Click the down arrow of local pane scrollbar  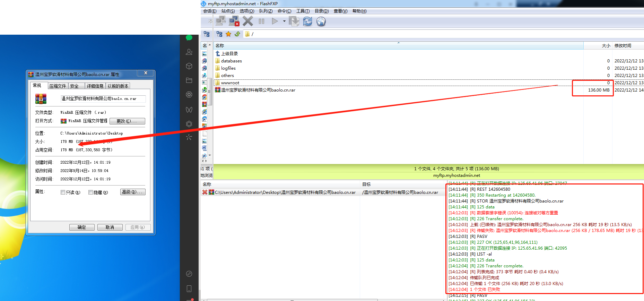(210, 155)
